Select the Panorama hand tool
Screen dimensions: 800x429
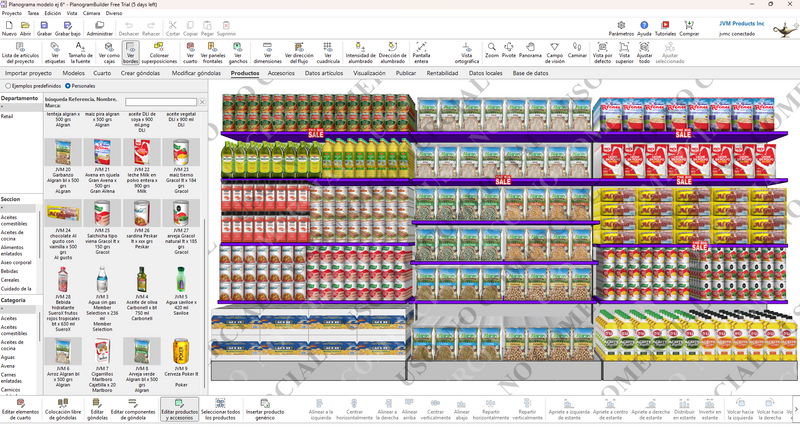click(530, 49)
